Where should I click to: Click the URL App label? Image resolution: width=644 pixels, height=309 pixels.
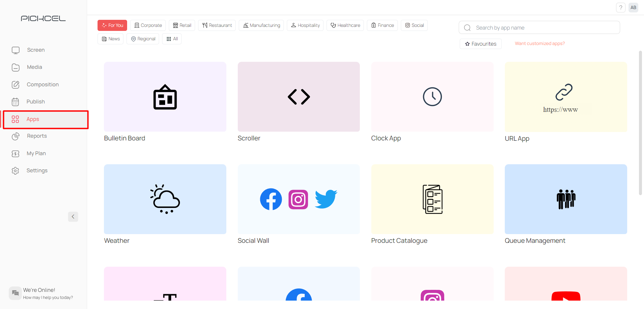(x=517, y=138)
